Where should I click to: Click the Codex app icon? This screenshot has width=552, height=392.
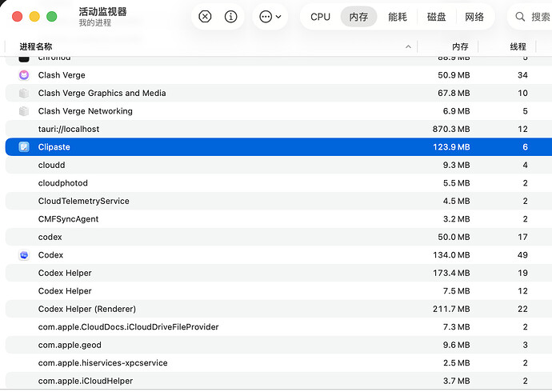(24, 254)
